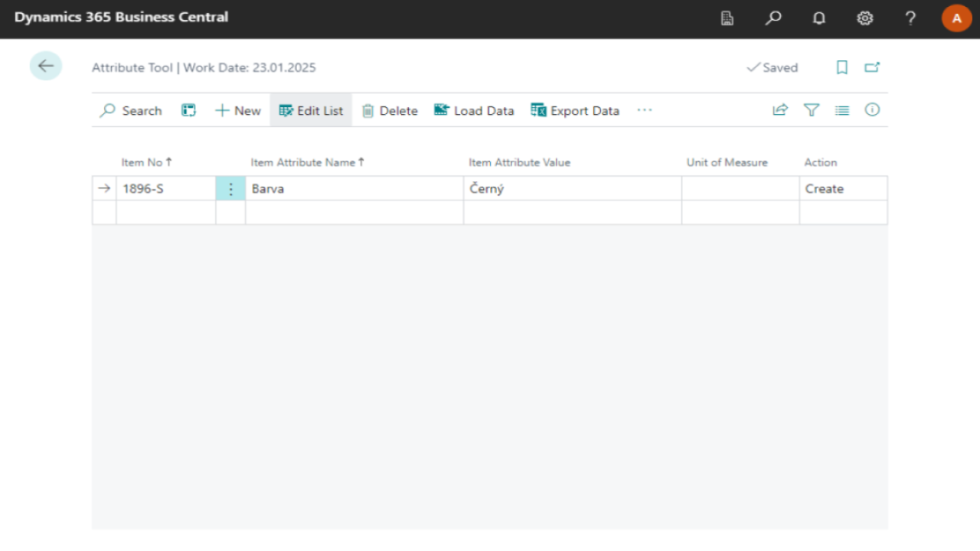
Task: Click the back arrow button
Action: 46,67
